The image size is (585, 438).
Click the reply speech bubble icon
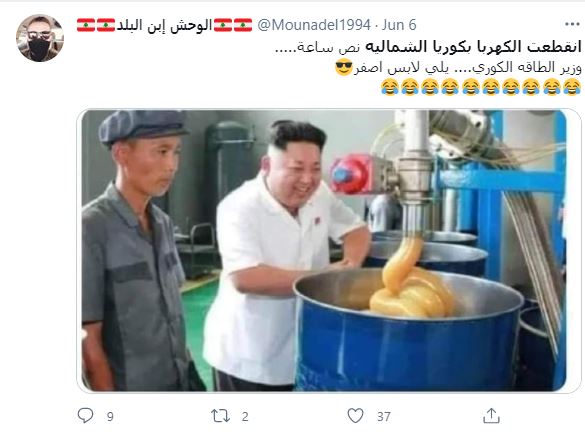[x=85, y=415]
